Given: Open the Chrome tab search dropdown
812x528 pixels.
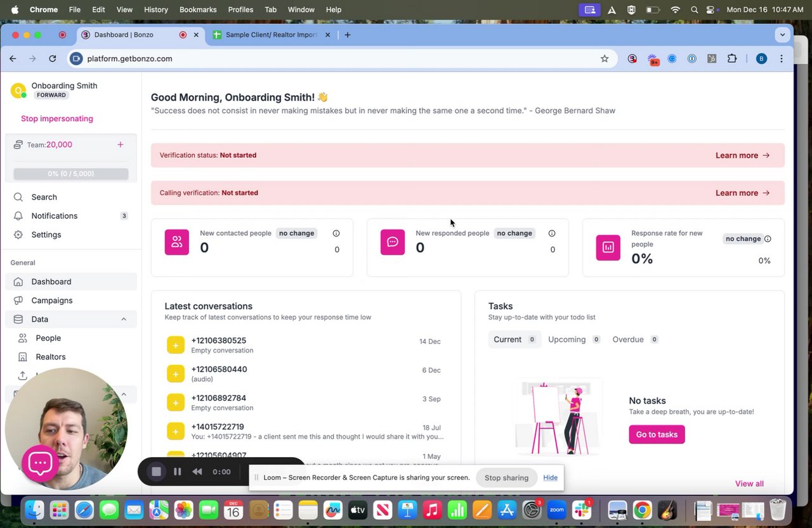Looking at the screenshot, I should click(x=782, y=35).
